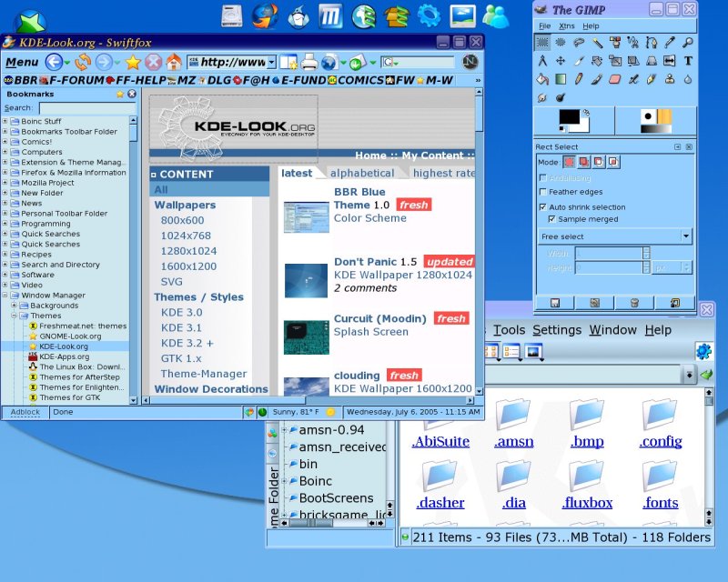Pick the Crop knife tool

579,61
